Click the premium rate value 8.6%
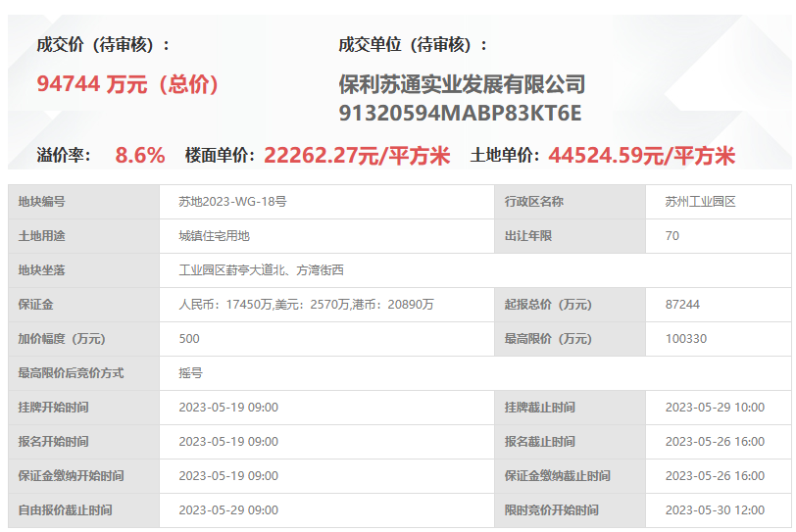This screenshot has width=796, height=532. (140, 155)
